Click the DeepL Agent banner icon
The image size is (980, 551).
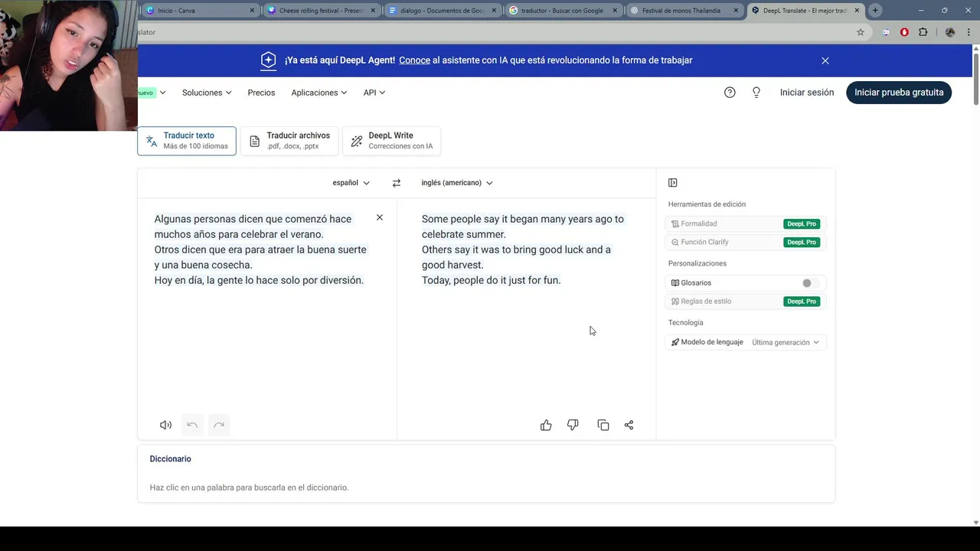tap(268, 60)
